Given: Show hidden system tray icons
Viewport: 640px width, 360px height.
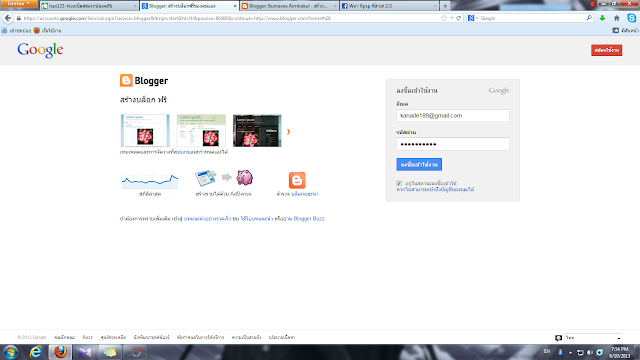Looking at the screenshot, I should coord(570,352).
